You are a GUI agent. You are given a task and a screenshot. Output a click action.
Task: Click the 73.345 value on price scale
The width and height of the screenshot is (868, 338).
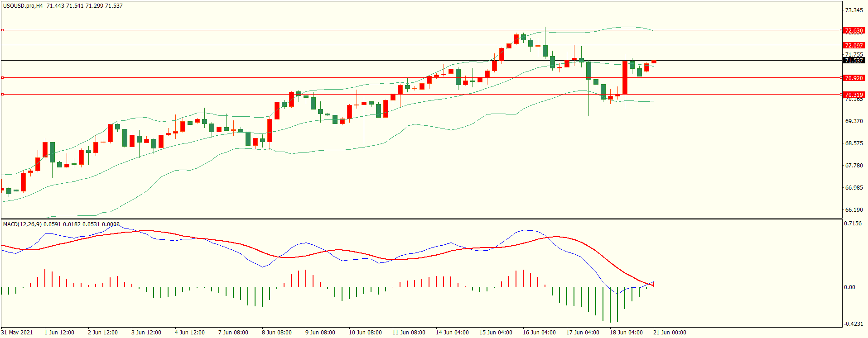[854, 10]
